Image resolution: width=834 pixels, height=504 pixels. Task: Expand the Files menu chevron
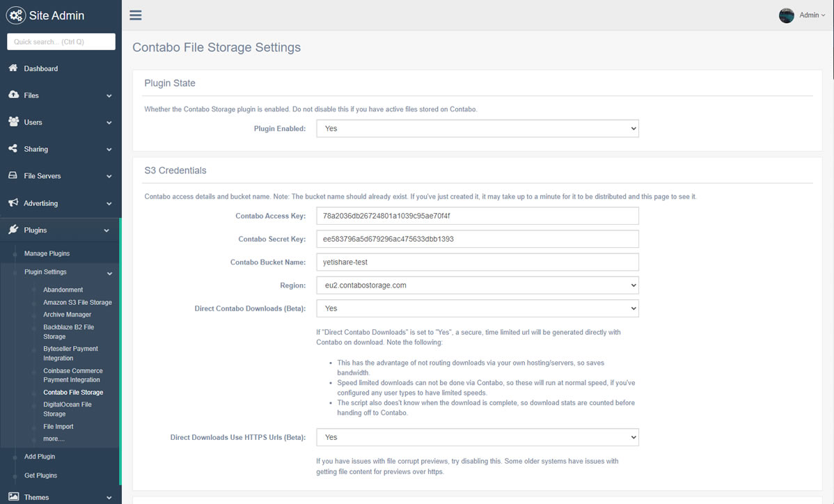[x=109, y=95]
